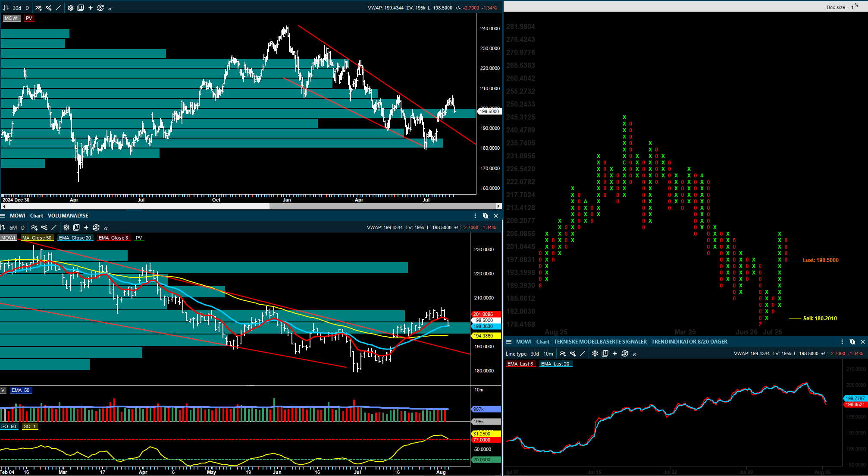868x476 pixels.
Task: Open settings gear in VOLUMANALYSE toolbar
Action: tap(66, 227)
